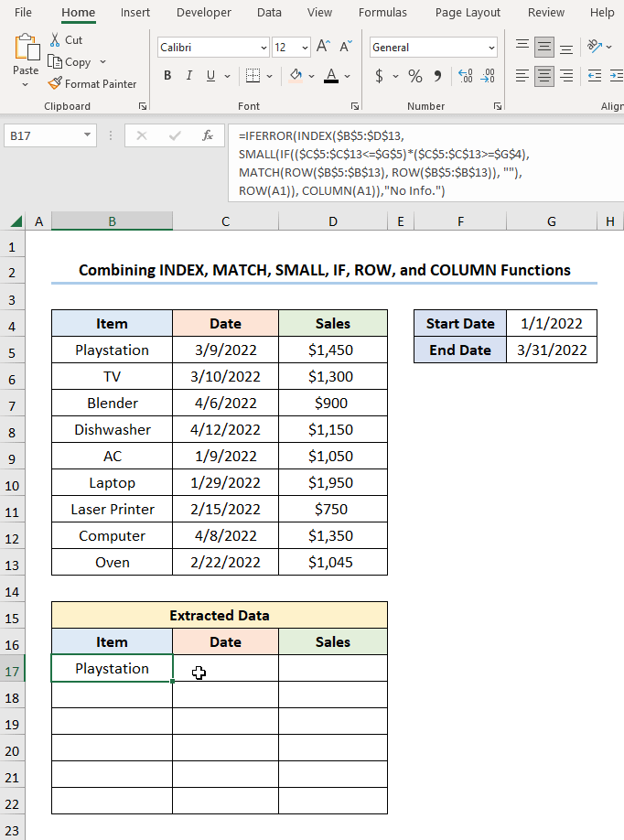Align text right
The height and width of the screenshot is (840, 624).
tap(566, 76)
